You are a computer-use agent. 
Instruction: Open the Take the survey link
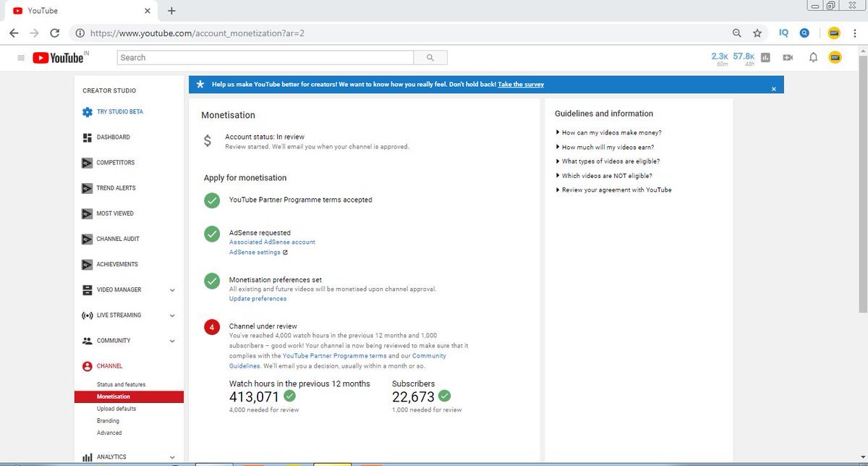[x=521, y=85]
